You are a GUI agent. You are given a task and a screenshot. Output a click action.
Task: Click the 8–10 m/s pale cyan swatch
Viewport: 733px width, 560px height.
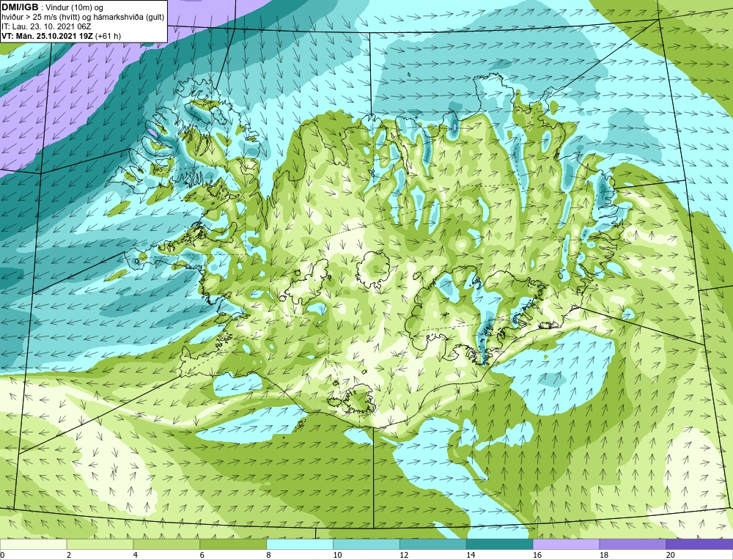(x=300, y=544)
